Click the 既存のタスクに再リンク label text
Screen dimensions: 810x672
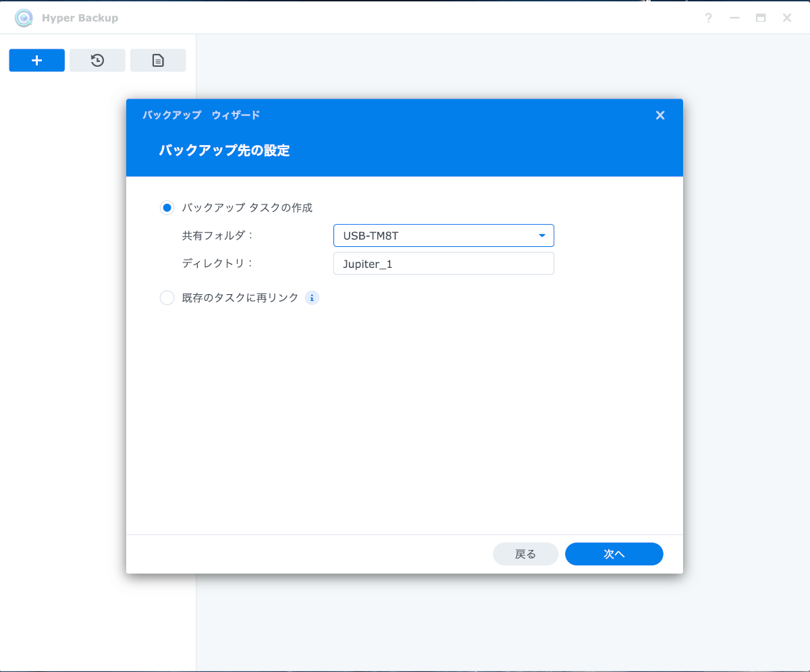(x=240, y=298)
